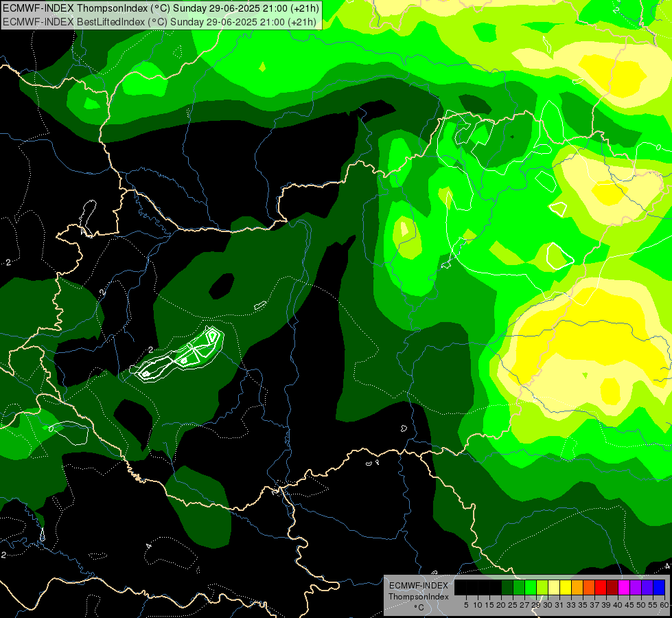Pick the purple 45–50 legend swatch
The width and height of the screenshot is (672, 618).
(x=636, y=587)
